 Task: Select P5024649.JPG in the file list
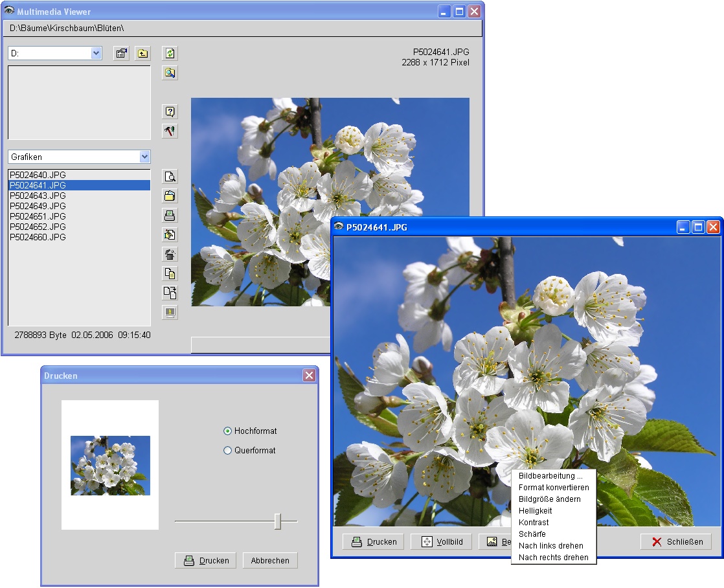[38, 206]
